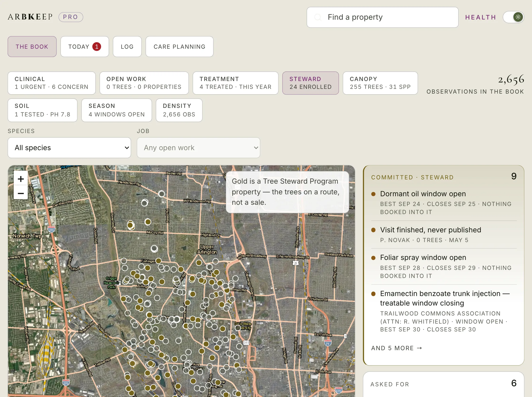
Task: Select the Density observations chip
Action: coord(179,110)
